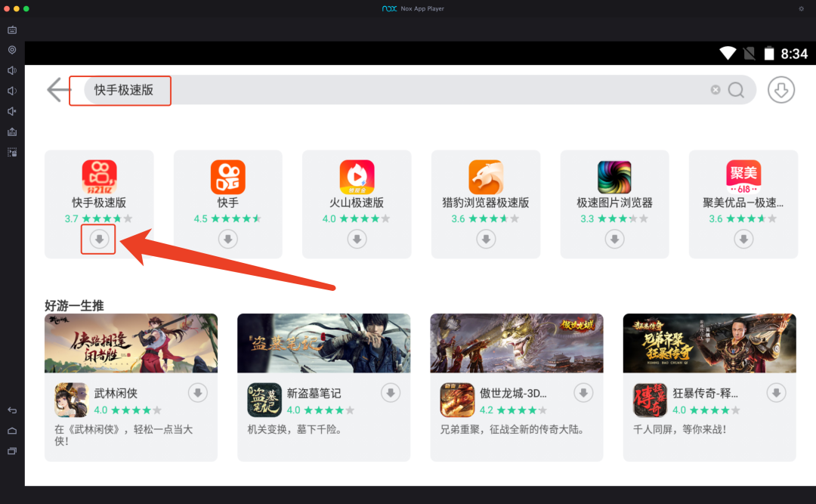The width and height of the screenshot is (816, 504).
Task: Clear the search text with the X icon
Action: tap(716, 90)
